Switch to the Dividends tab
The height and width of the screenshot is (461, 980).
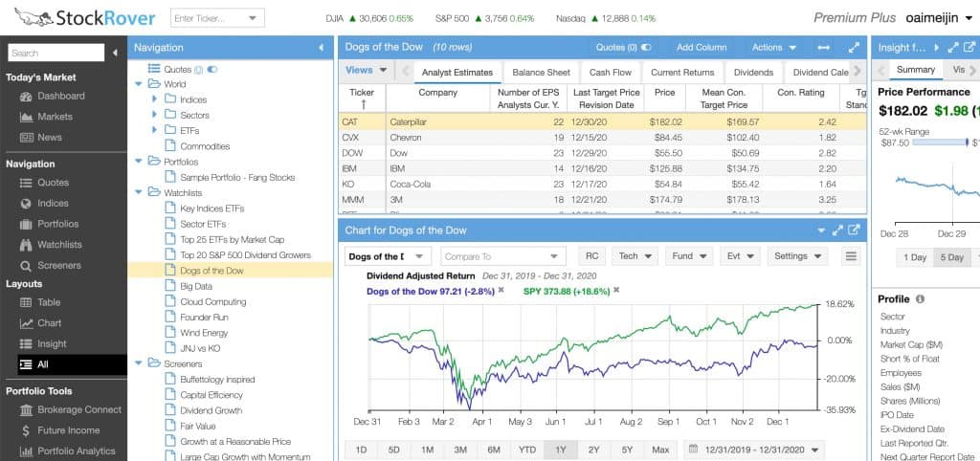(x=753, y=73)
